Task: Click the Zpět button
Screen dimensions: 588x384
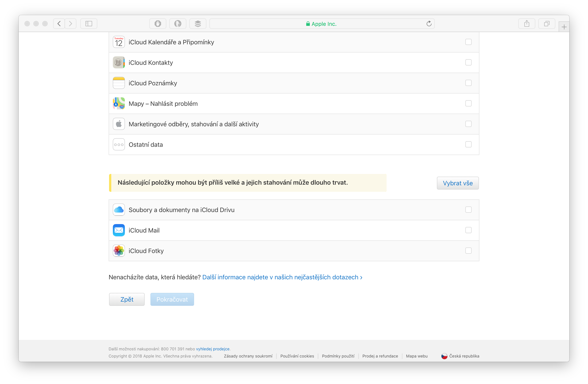Action: pos(127,299)
